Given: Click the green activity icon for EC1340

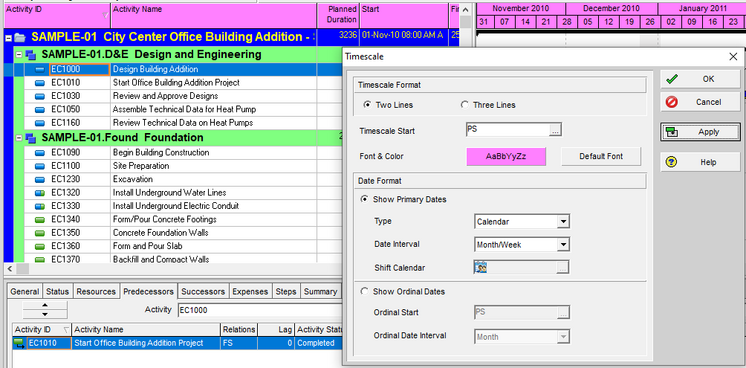Looking at the screenshot, I should click(x=40, y=219).
